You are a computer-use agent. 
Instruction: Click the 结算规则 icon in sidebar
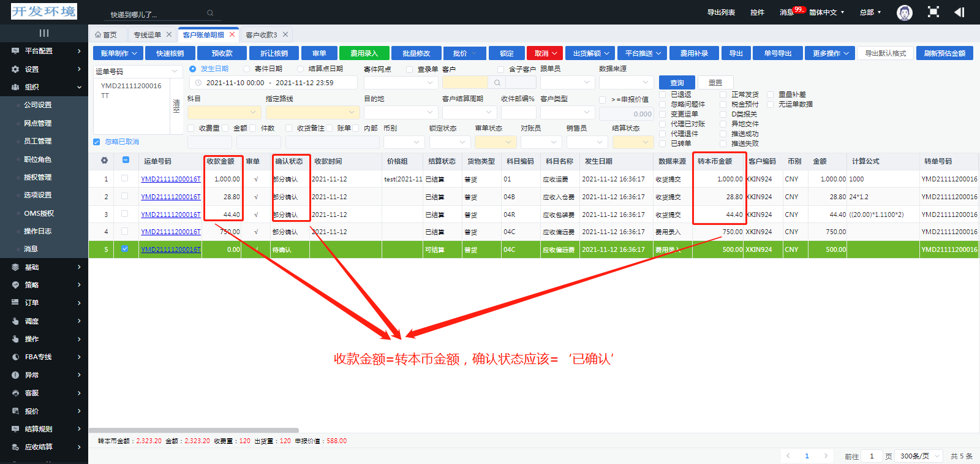15,429
